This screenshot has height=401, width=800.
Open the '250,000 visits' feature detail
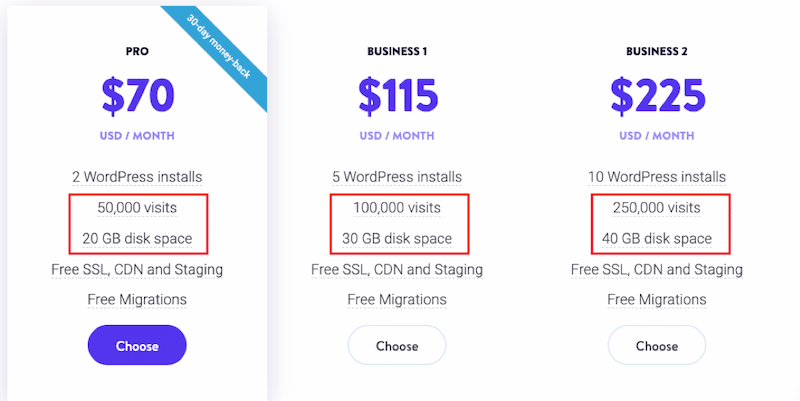tap(657, 208)
